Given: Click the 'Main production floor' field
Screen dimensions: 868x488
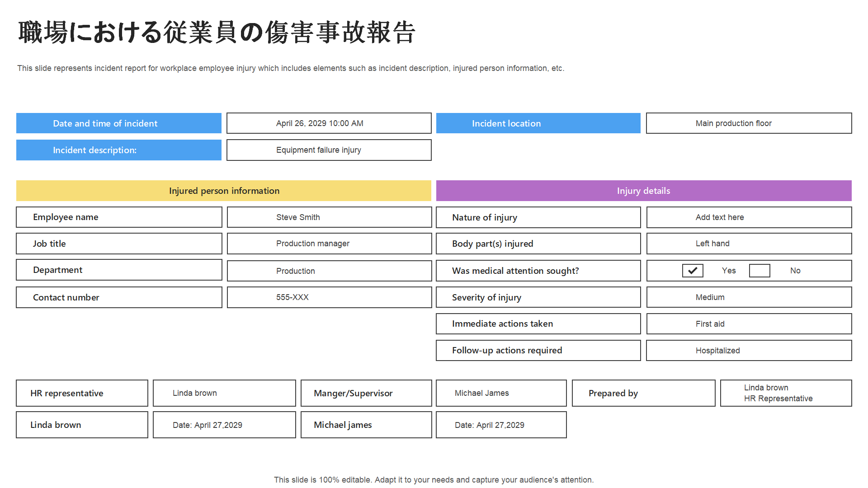Looking at the screenshot, I should pyautogui.click(x=749, y=123).
